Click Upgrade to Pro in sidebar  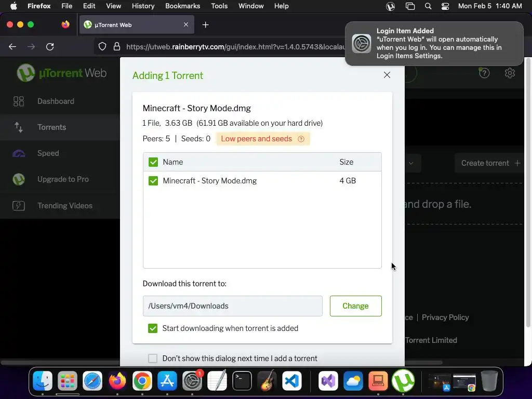pyautogui.click(x=60, y=179)
